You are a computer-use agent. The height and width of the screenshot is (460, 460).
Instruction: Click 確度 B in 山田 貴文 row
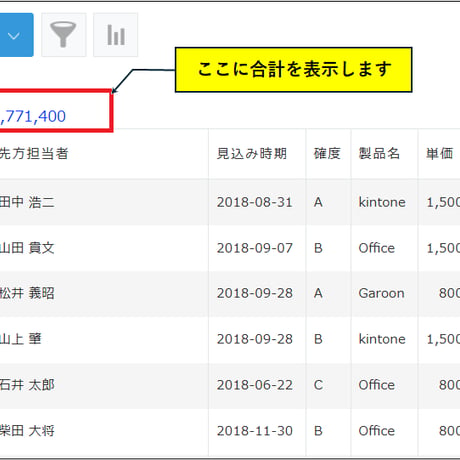point(318,248)
